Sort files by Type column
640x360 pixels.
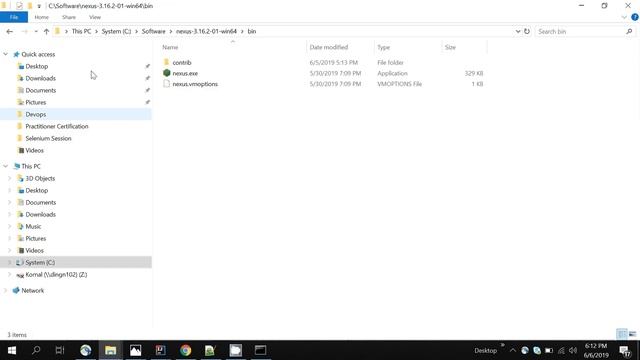[383, 47]
